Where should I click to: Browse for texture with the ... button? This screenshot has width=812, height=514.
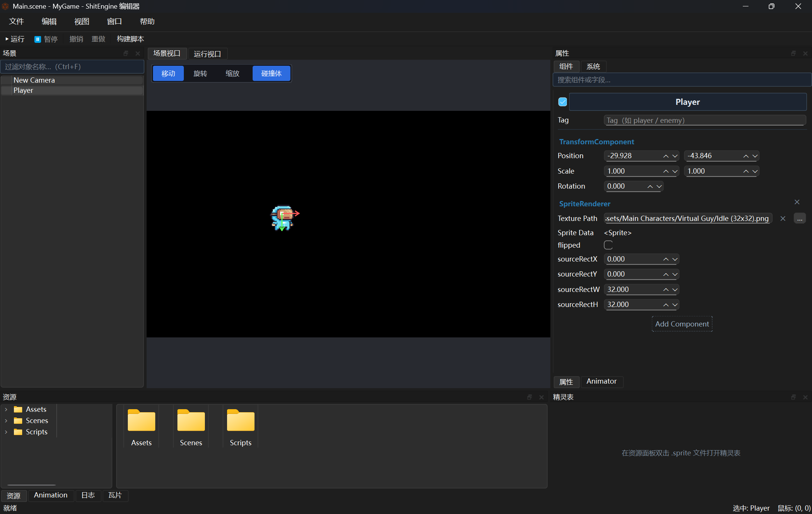tap(800, 218)
